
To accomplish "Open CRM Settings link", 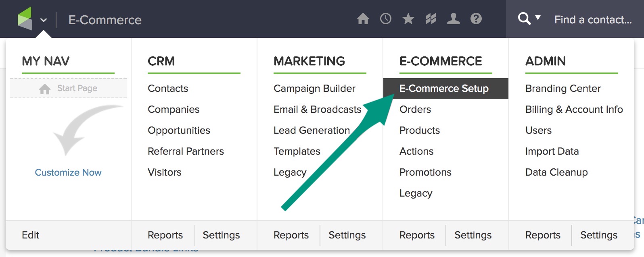I will pyautogui.click(x=221, y=235).
